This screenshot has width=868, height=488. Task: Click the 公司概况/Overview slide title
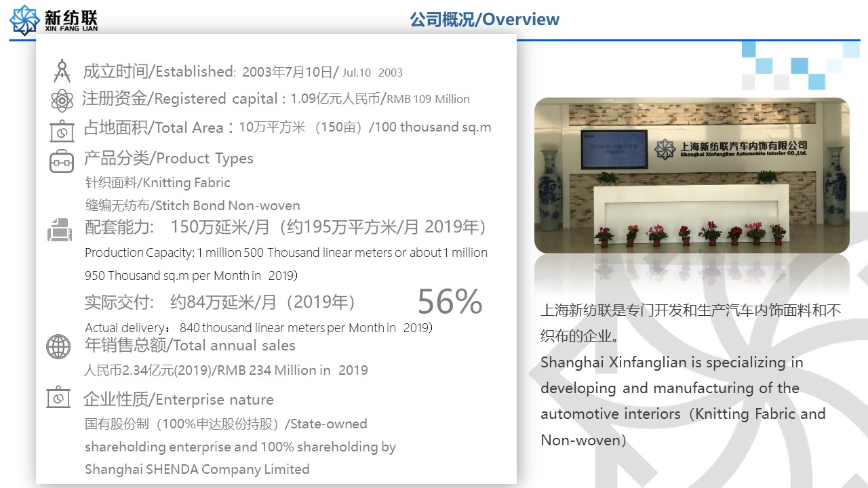[x=484, y=19]
